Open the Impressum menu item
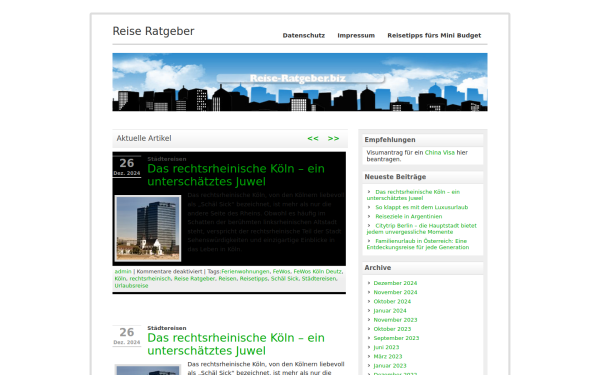Image resolution: width=600 pixels, height=375 pixels. [x=356, y=36]
